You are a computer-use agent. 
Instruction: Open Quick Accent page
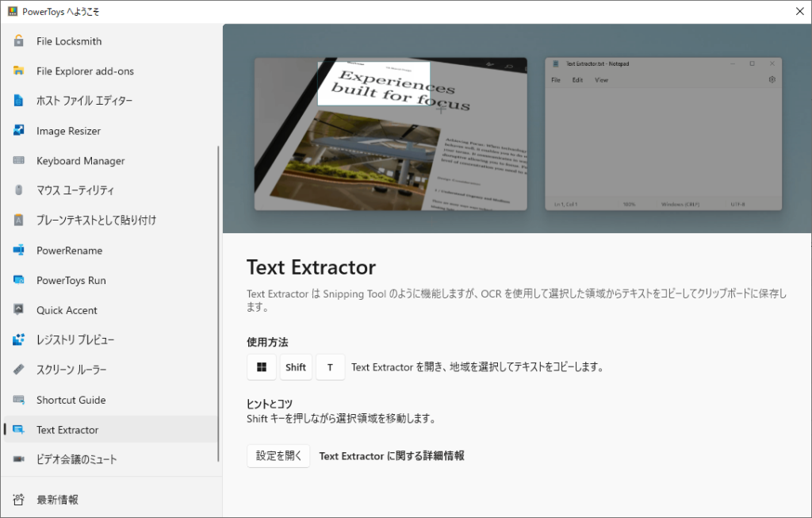(x=111, y=309)
